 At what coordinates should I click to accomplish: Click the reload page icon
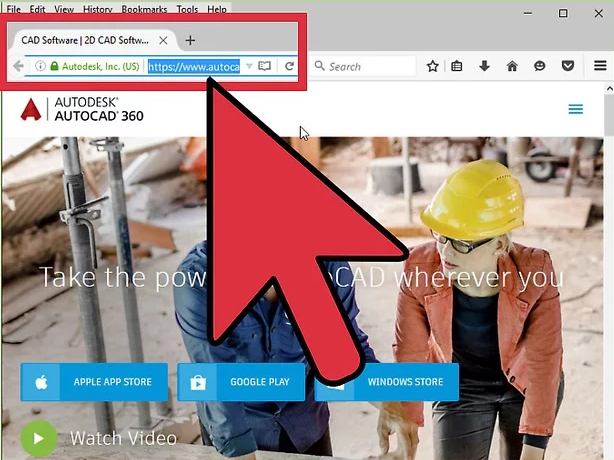point(289,67)
